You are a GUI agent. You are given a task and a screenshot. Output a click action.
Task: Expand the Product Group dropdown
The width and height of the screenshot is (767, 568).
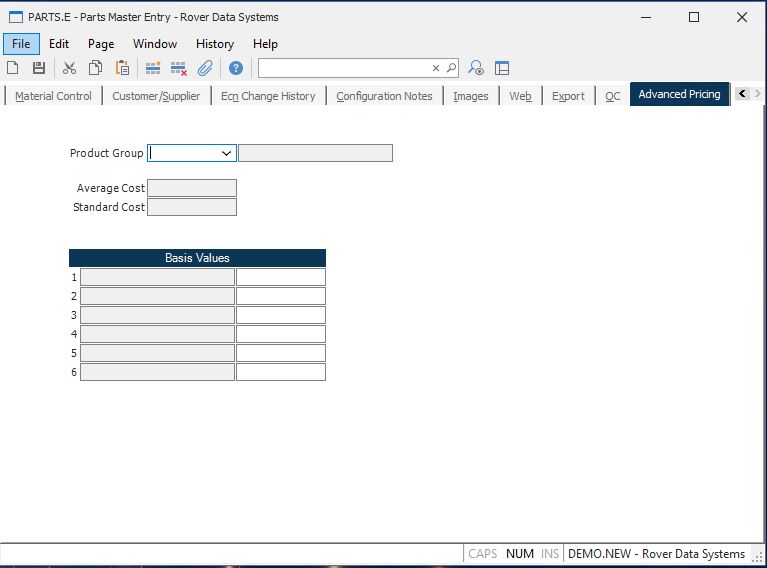pyautogui.click(x=227, y=153)
